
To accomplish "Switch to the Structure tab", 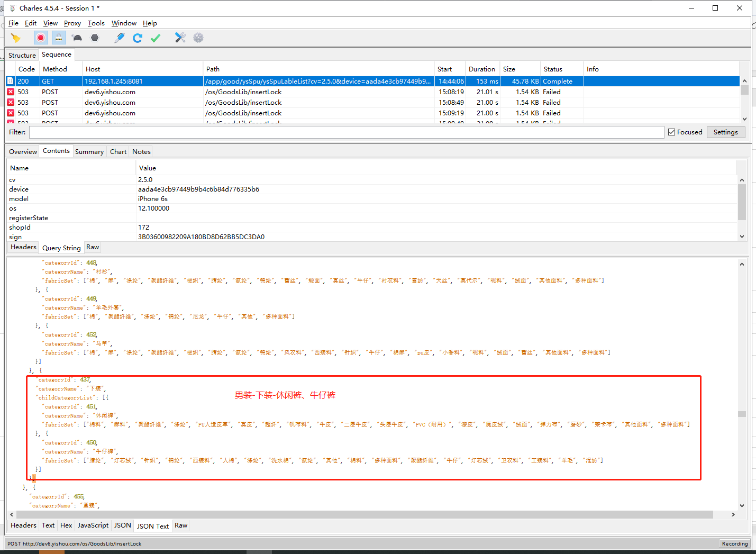I will (x=22, y=55).
